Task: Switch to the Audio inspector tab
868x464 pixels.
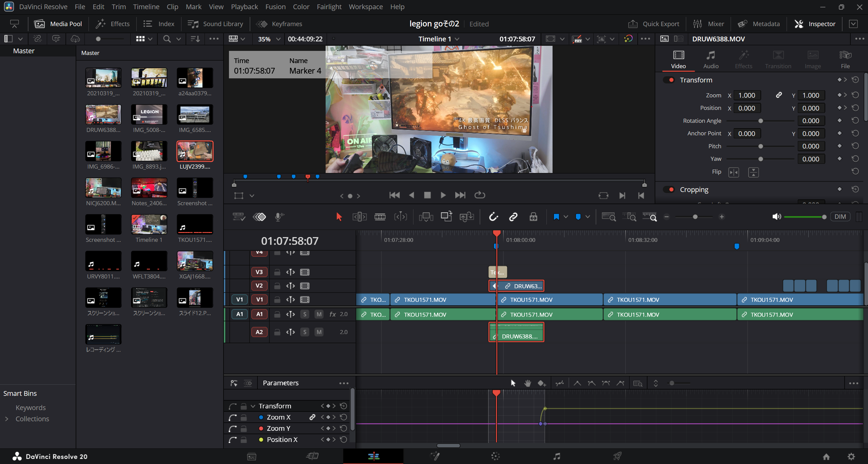Action: tap(711, 59)
